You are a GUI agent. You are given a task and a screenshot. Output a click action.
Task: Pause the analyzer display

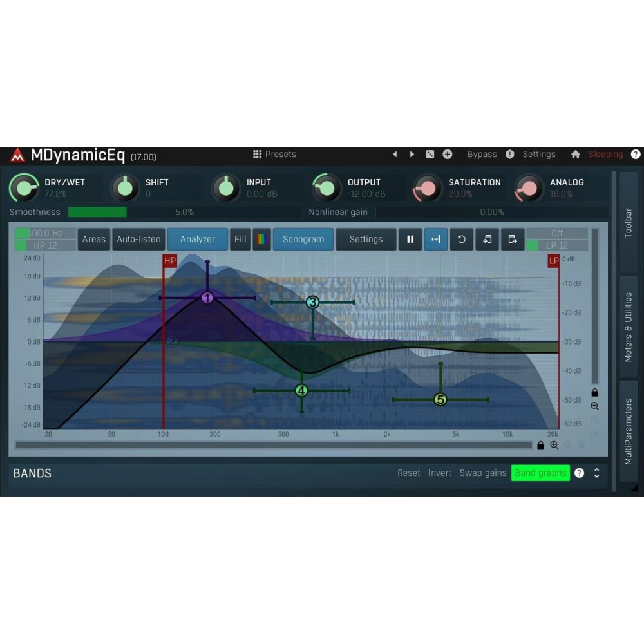point(410,239)
